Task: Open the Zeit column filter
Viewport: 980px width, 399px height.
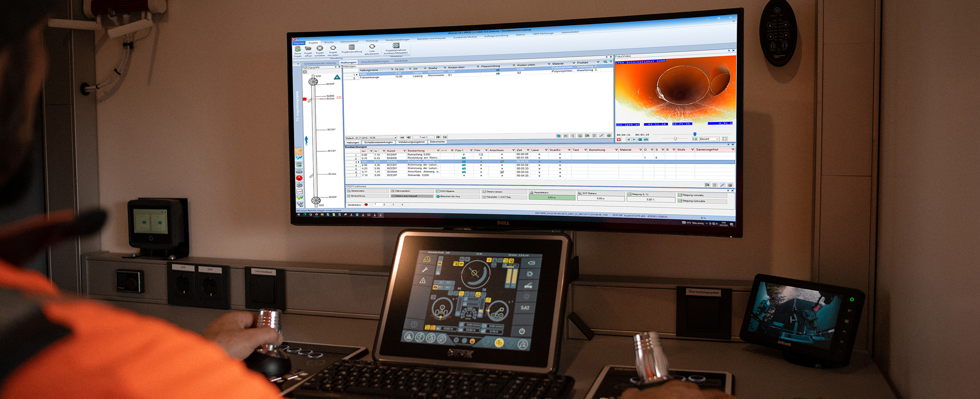Action: coord(528,150)
